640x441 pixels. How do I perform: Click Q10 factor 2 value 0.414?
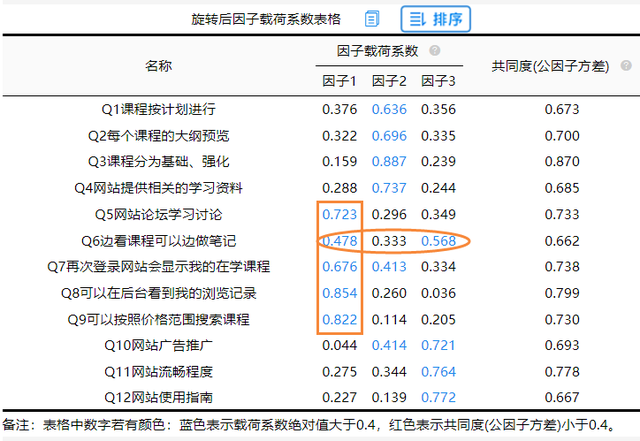pos(389,345)
